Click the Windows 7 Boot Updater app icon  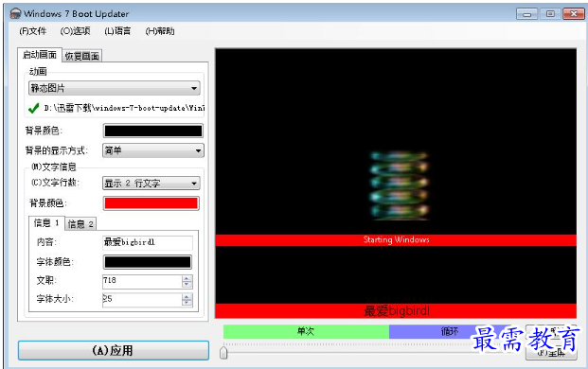15,14
